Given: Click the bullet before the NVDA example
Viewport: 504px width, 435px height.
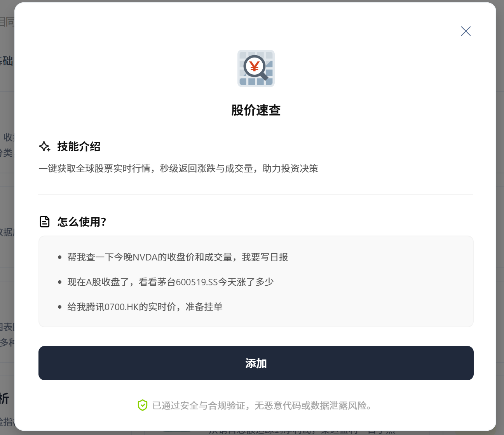Looking at the screenshot, I should click(59, 257).
